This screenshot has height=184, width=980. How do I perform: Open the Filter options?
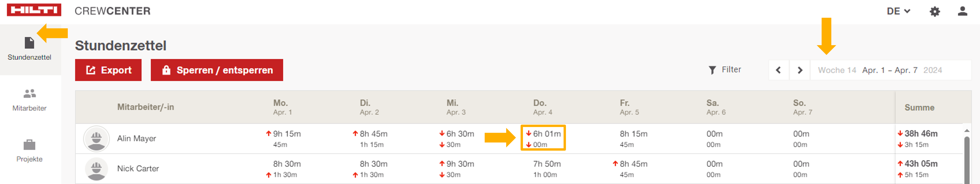(x=725, y=70)
